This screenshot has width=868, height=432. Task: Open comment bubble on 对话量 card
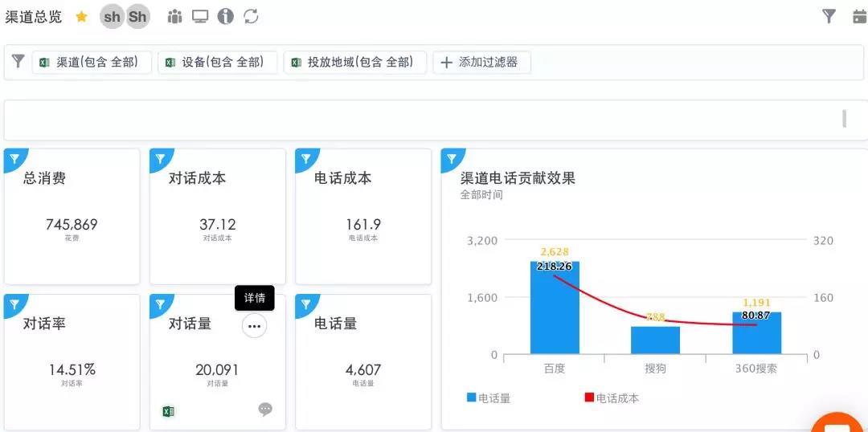(265, 410)
